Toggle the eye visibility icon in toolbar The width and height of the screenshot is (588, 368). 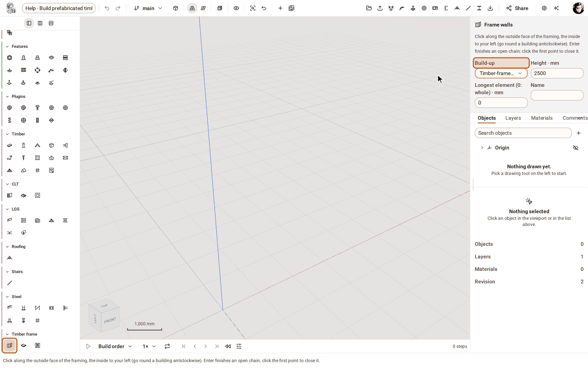pyautogui.click(x=236, y=8)
